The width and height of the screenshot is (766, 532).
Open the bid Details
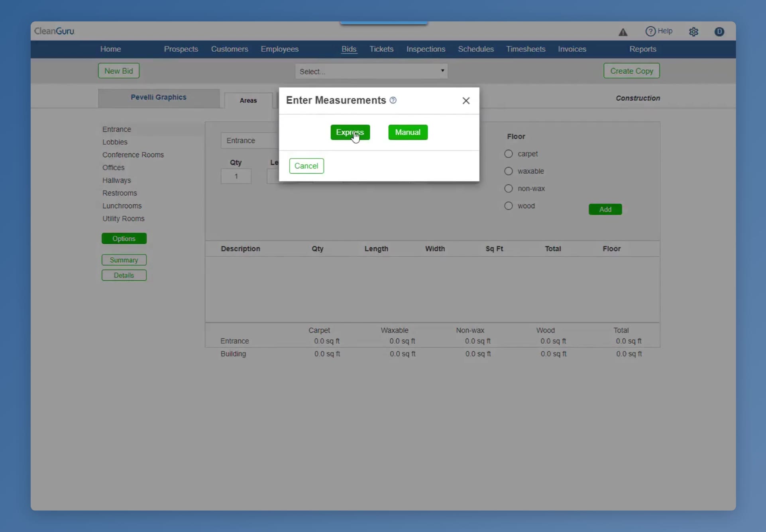coord(124,276)
